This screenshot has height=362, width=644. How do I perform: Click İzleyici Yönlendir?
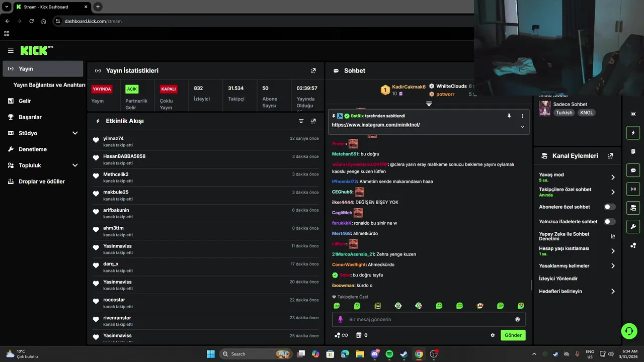pyautogui.click(x=558, y=279)
